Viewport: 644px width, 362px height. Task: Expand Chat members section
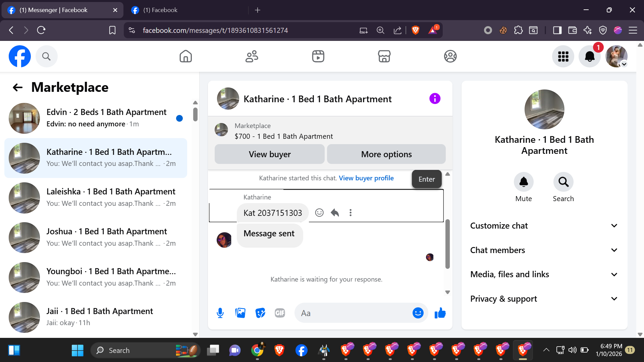(544, 250)
